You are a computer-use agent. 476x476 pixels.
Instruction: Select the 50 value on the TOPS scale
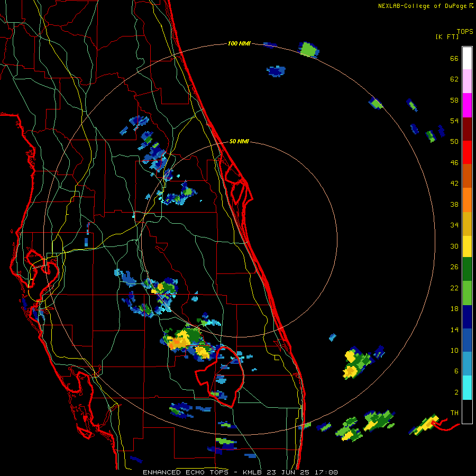[x=454, y=141]
